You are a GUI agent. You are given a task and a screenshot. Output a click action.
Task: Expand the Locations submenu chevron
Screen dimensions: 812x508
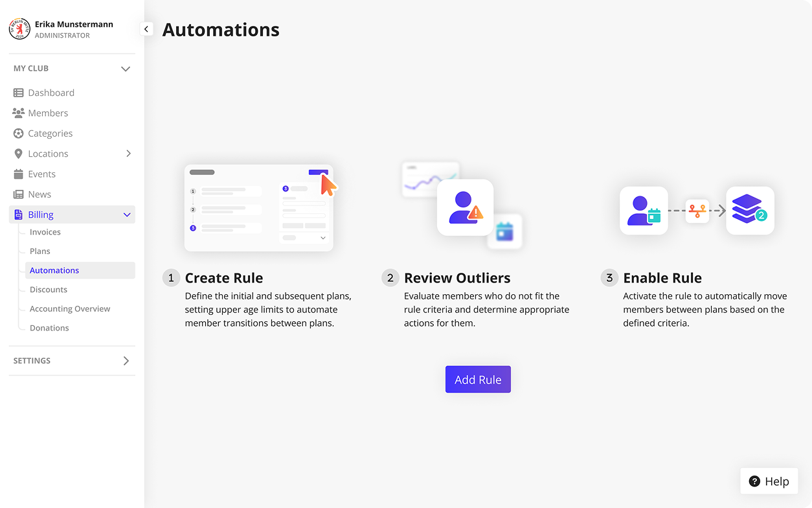coord(128,154)
